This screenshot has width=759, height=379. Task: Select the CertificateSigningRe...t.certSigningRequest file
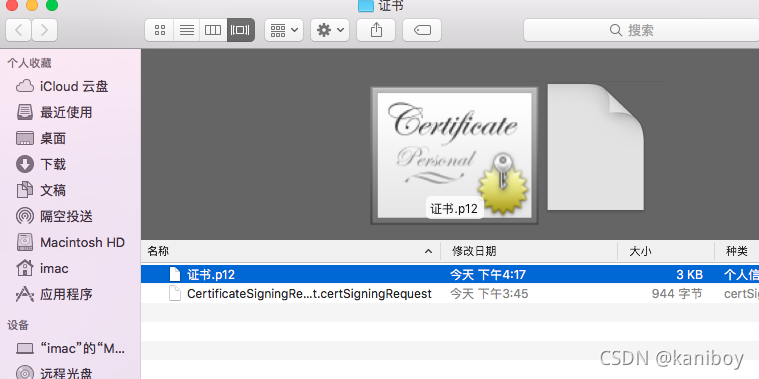tap(309, 294)
